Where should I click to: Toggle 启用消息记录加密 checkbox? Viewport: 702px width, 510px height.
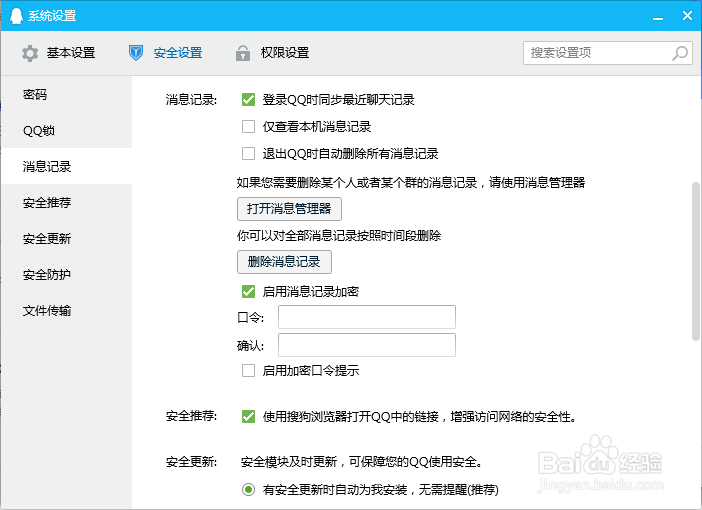point(248,291)
